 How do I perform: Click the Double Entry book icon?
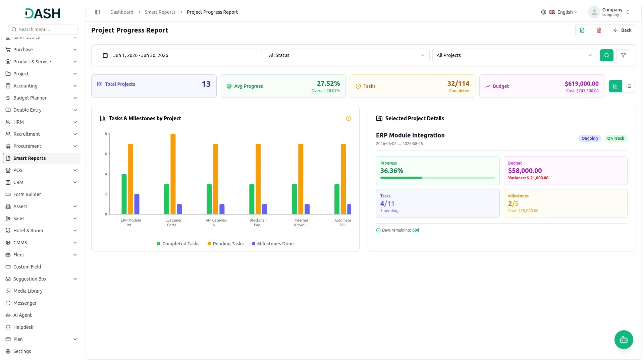pyautogui.click(x=8, y=110)
